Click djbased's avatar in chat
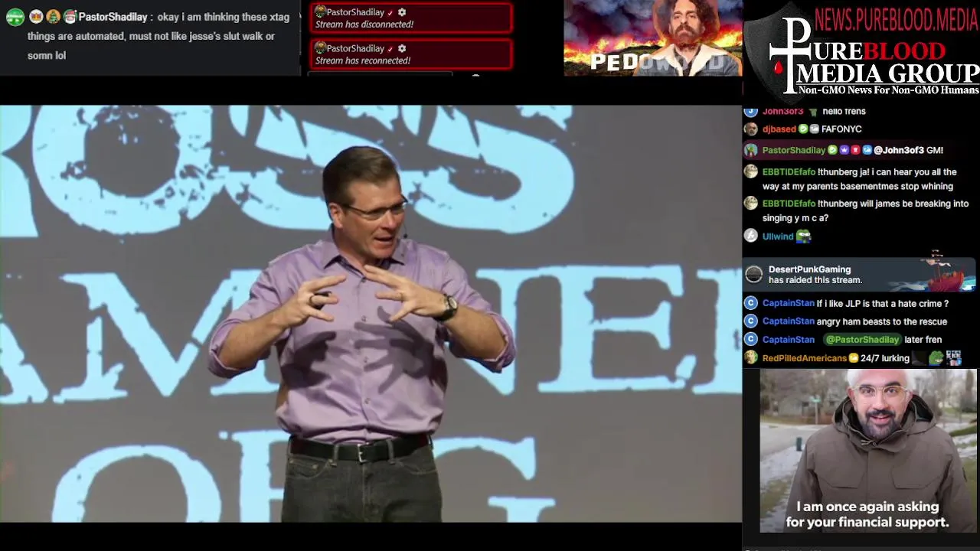 750,129
